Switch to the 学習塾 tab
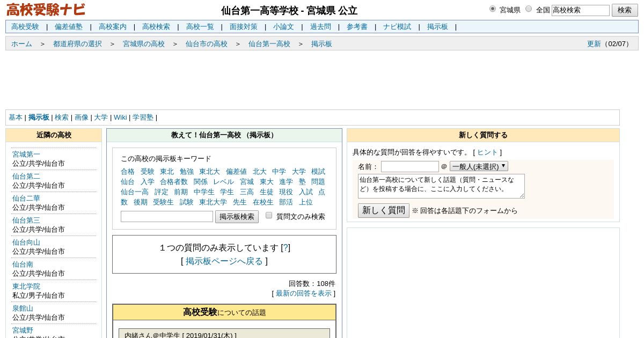Screen dimensions: 644x338 pos(143,117)
